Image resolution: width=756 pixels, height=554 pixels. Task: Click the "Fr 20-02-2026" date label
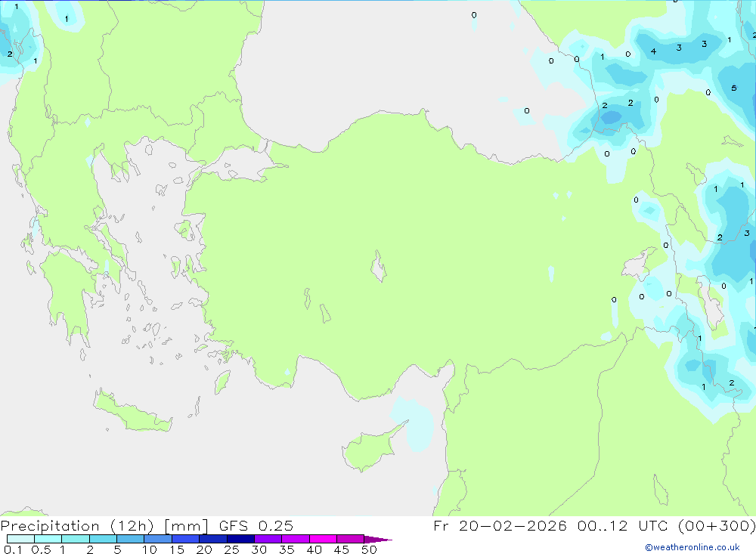[500, 526]
